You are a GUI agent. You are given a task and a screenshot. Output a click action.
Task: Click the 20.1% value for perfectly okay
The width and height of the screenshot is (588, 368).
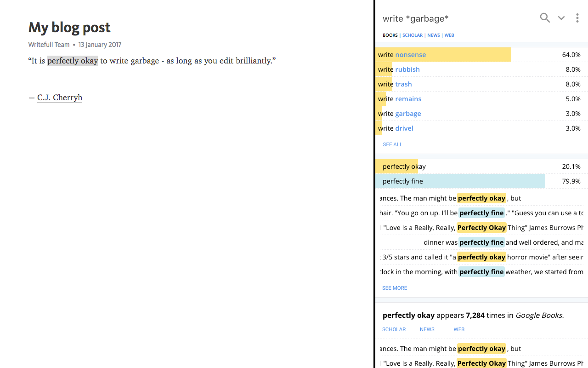click(x=571, y=167)
